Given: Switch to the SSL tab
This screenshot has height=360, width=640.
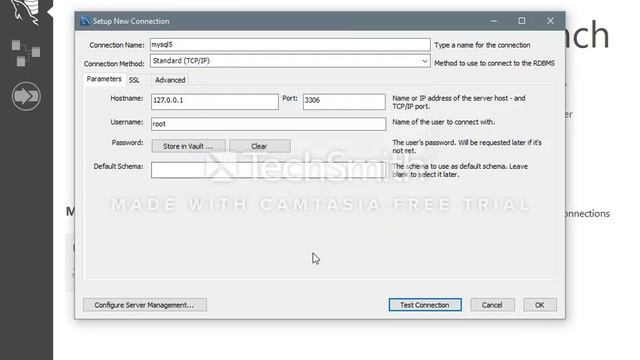Looking at the screenshot, I should [134, 80].
